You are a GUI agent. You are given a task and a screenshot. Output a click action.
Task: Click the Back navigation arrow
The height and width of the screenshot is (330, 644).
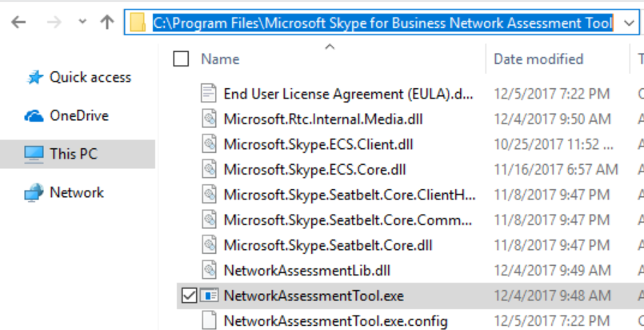tap(18, 22)
